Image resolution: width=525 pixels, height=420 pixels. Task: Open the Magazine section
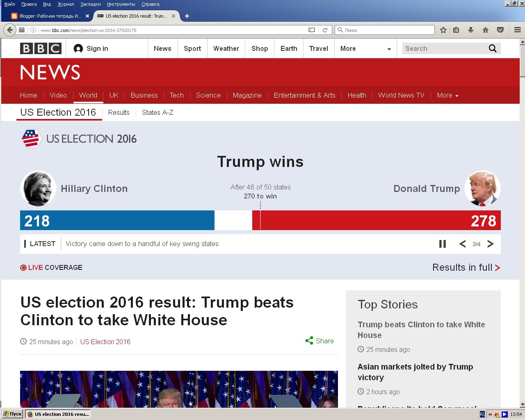247,95
